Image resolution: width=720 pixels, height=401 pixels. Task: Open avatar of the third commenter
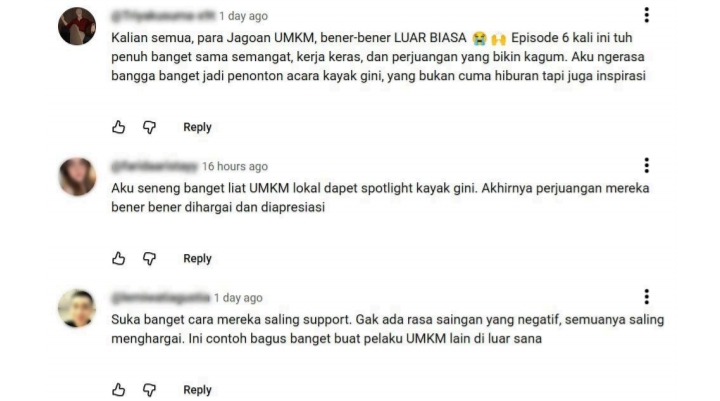tap(77, 308)
